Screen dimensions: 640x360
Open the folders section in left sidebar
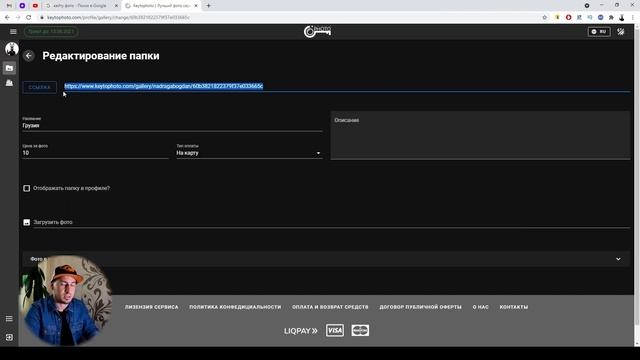(9, 68)
